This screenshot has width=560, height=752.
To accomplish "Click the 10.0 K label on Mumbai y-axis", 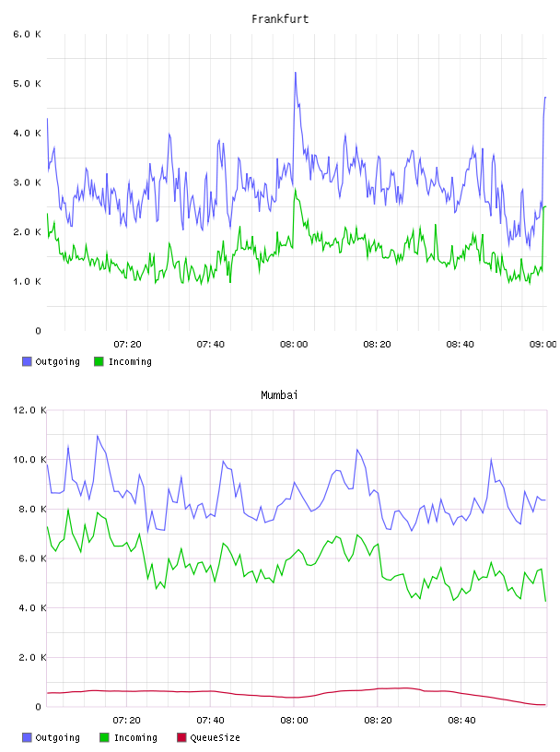I will 29,460.
